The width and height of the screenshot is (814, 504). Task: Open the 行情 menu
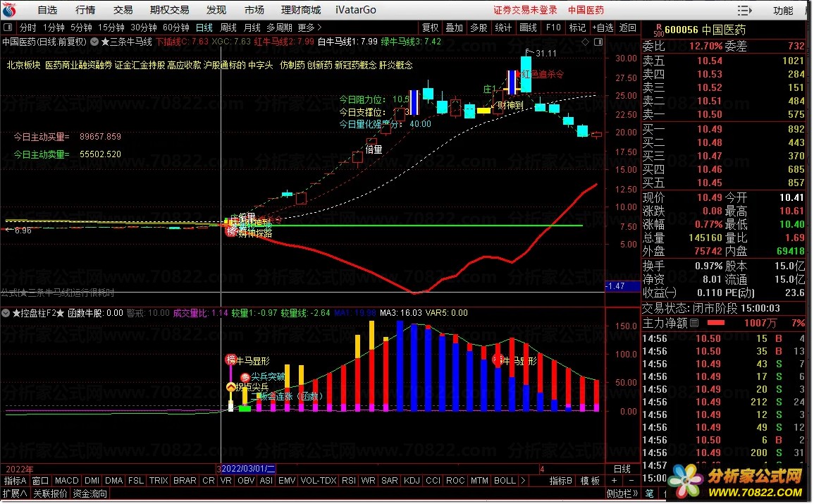(85, 10)
